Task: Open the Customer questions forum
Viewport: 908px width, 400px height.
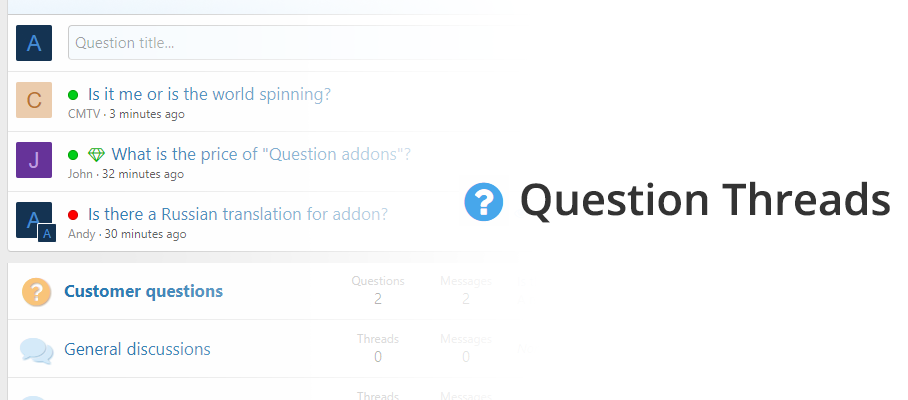Action: pos(143,292)
